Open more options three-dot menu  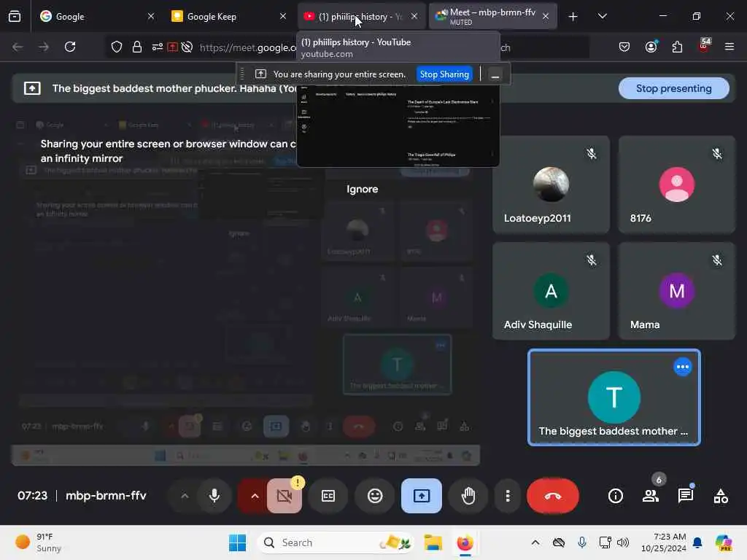[x=508, y=496]
